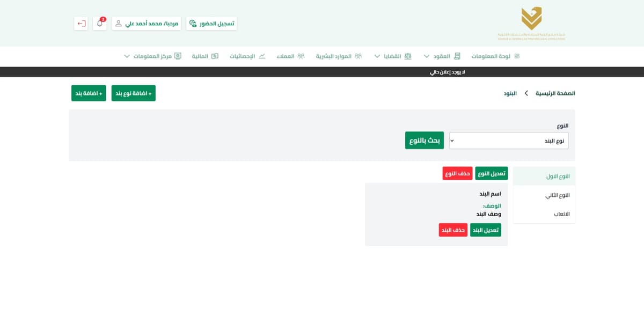644x317 pixels.
Task: Click the تعديل البند button
Action: [x=486, y=230]
